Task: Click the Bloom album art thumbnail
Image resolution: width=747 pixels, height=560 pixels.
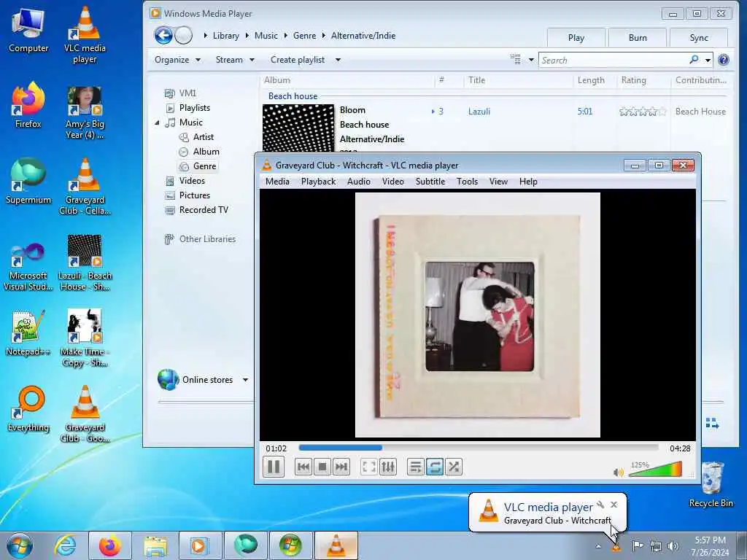Action: click(x=298, y=128)
